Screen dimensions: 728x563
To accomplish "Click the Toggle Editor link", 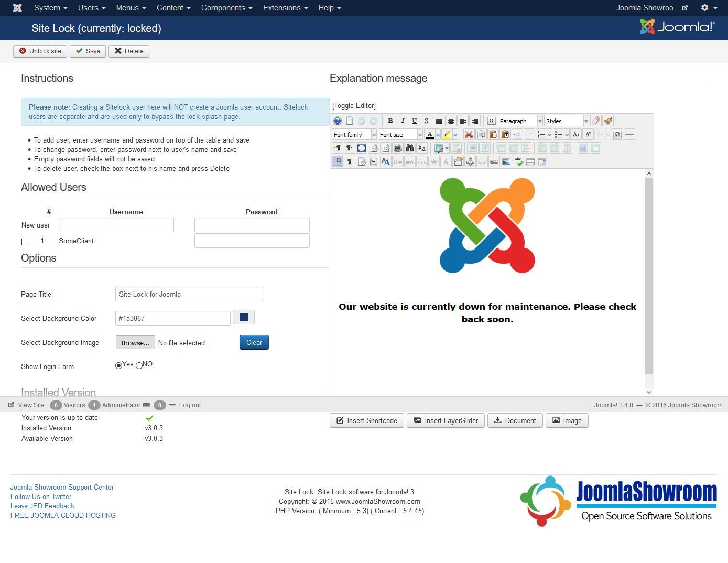I will [x=354, y=105].
